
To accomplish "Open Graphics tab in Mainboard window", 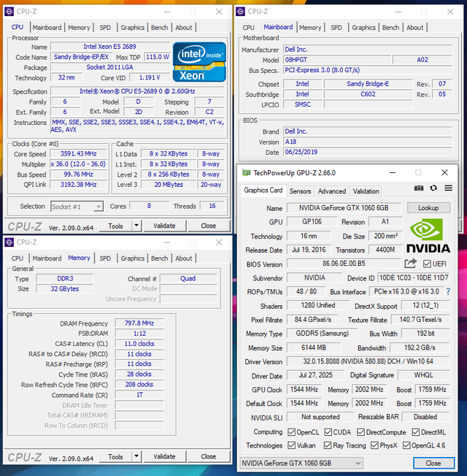I will point(364,28).
